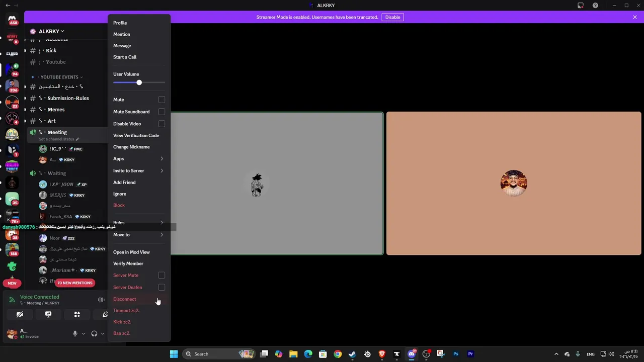Tick the Server Deafen checkbox
This screenshot has width=644, height=362.
pos(162,288)
